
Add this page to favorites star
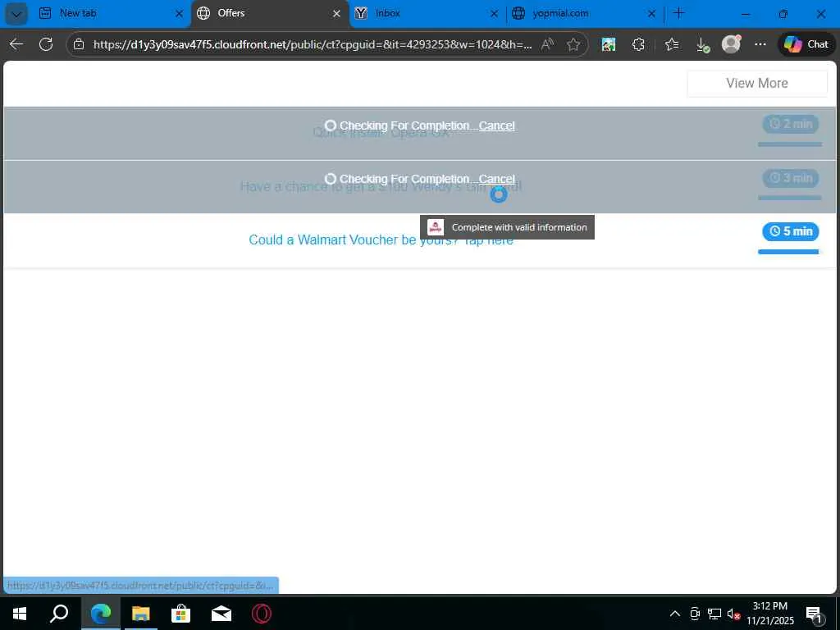[x=573, y=44]
